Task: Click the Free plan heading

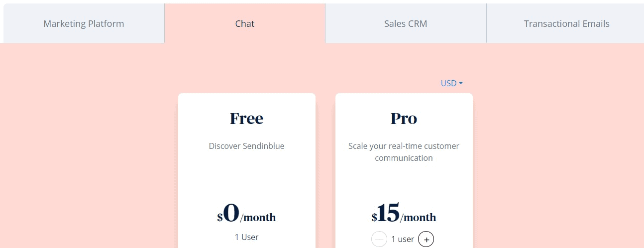Action: pyautogui.click(x=247, y=119)
